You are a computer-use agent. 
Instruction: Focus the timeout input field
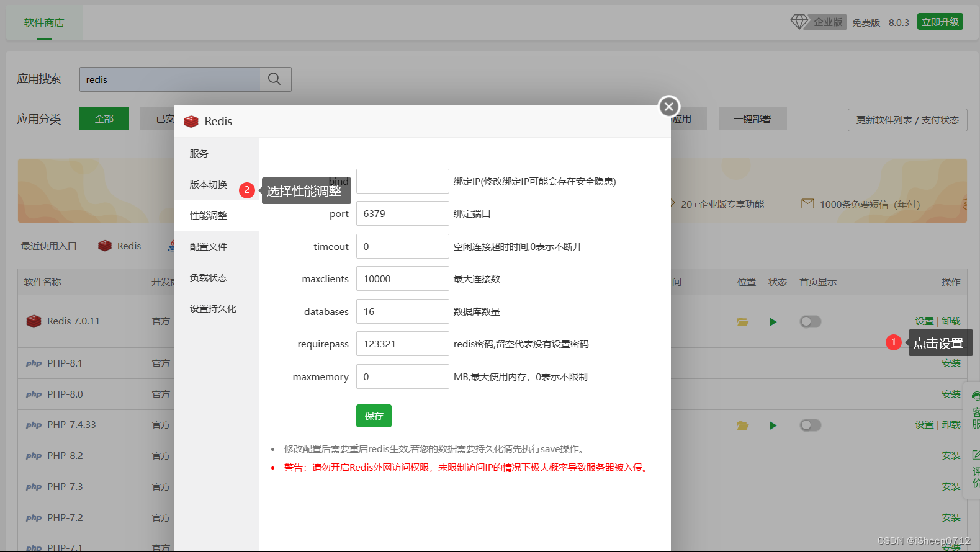(x=403, y=246)
